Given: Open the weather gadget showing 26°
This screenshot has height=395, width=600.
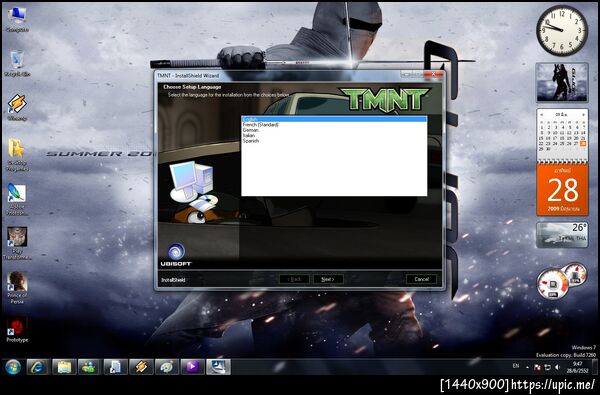Looking at the screenshot, I should tap(562, 235).
